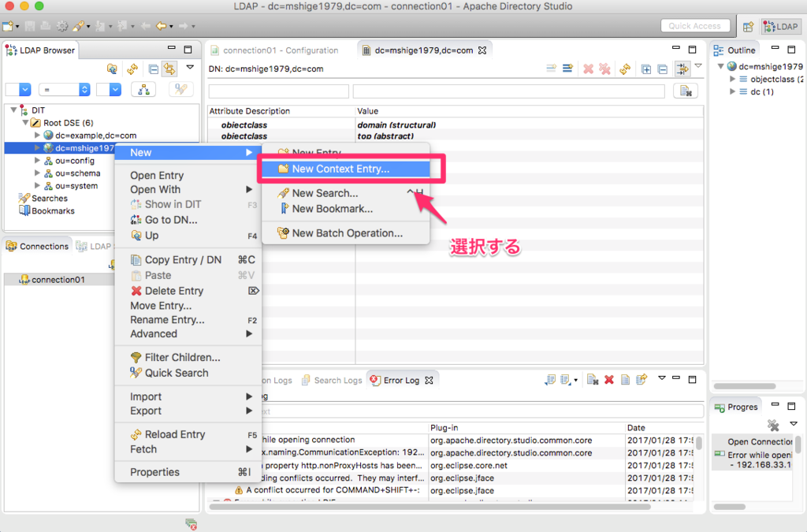The image size is (807, 532).
Task: Expand the Advanced submenu
Action: 188,333
